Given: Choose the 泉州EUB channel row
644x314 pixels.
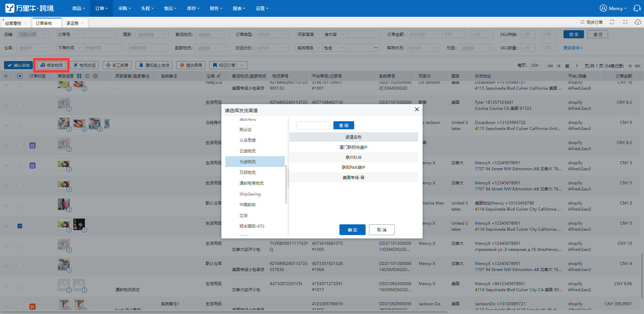Looking at the screenshot, I should 354,157.
